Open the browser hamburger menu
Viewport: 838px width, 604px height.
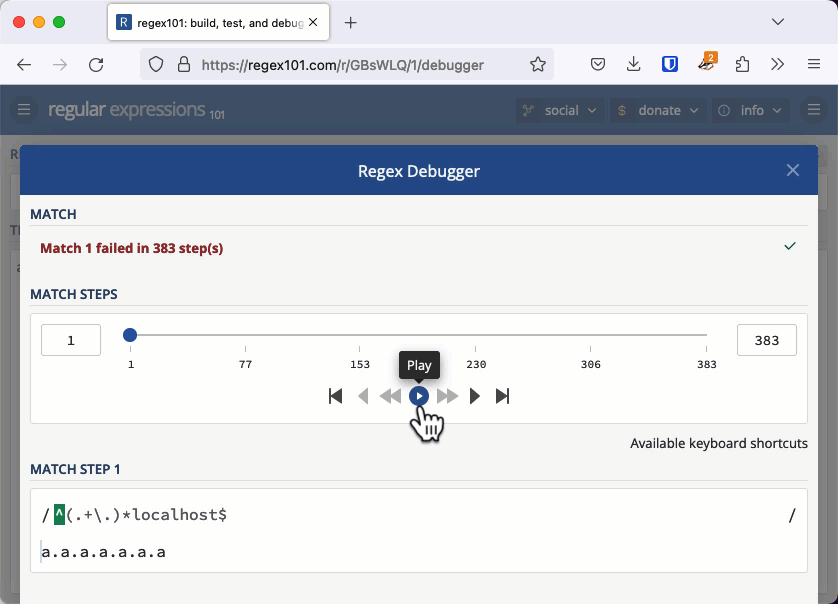[x=813, y=63]
